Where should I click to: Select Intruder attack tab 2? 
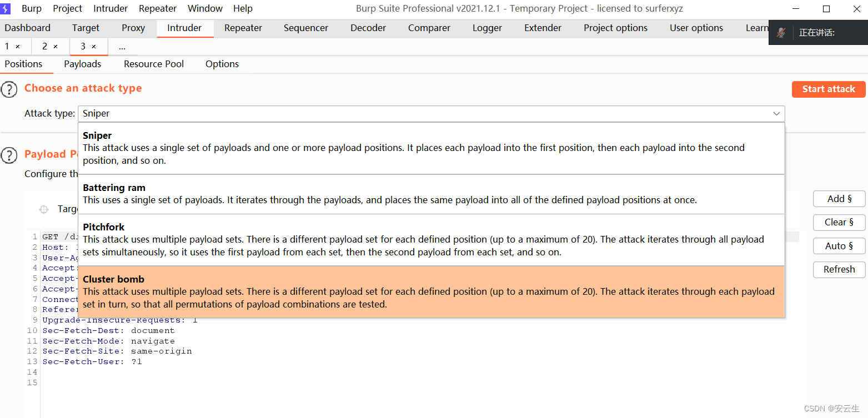pyautogui.click(x=45, y=47)
